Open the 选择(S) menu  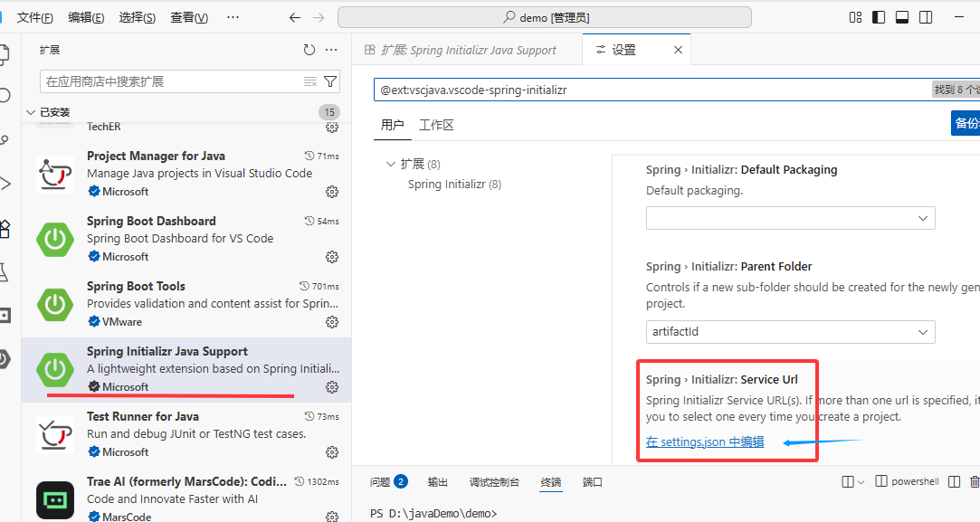pos(138,17)
